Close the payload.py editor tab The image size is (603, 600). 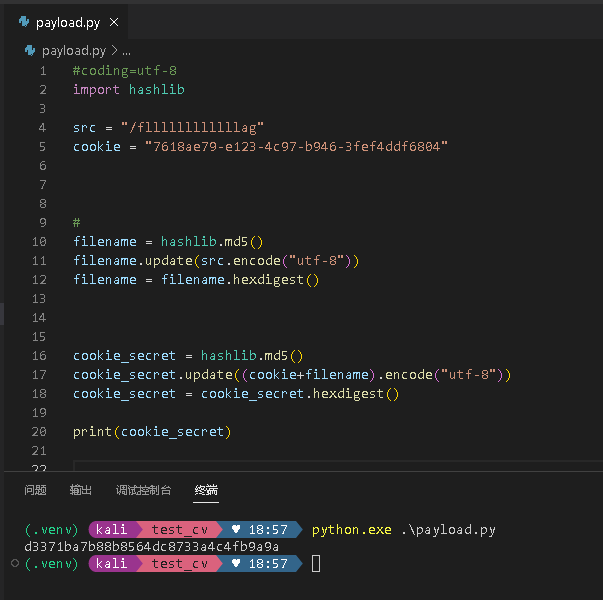pos(115,22)
